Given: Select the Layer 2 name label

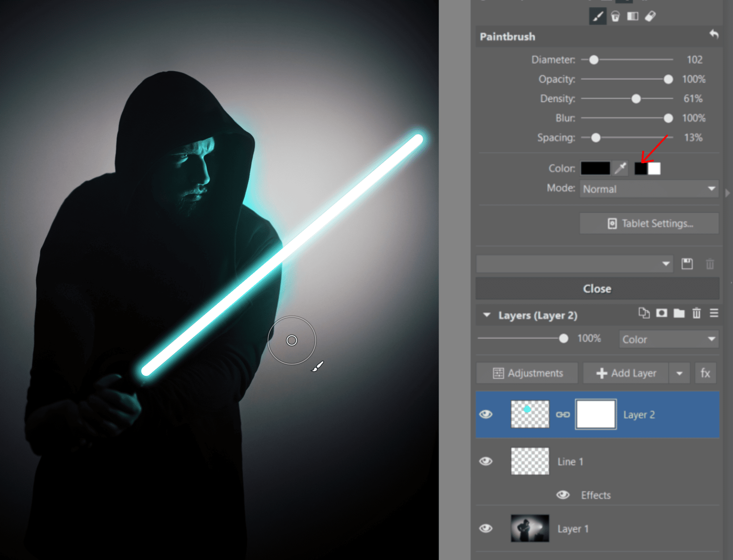Looking at the screenshot, I should point(639,415).
